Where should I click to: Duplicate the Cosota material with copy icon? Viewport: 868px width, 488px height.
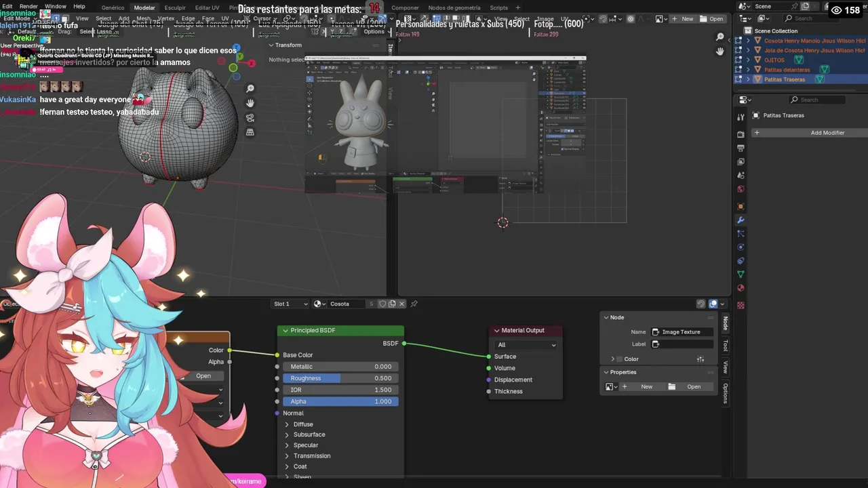click(x=392, y=304)
